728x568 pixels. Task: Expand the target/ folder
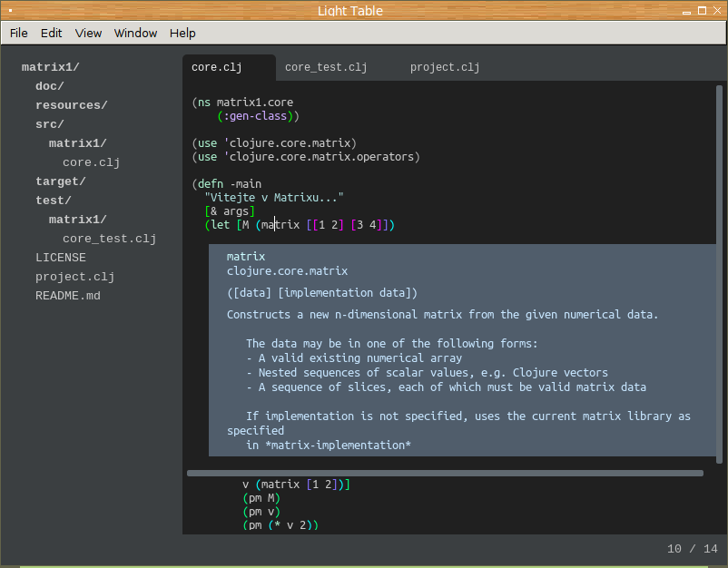[x=61, y=181]
